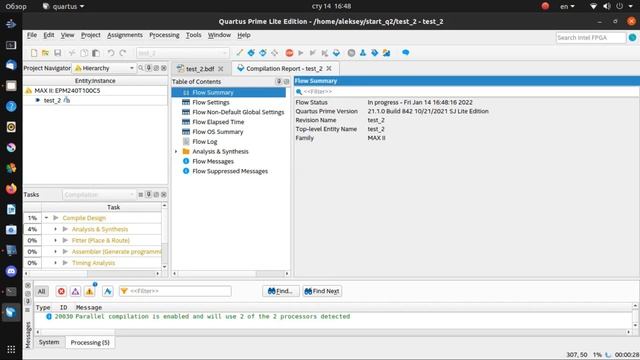Image resolution: width=640 pixels, height=360 pixels.
Task: Click the Copy toolbar icon
Action: pos(84,53)
